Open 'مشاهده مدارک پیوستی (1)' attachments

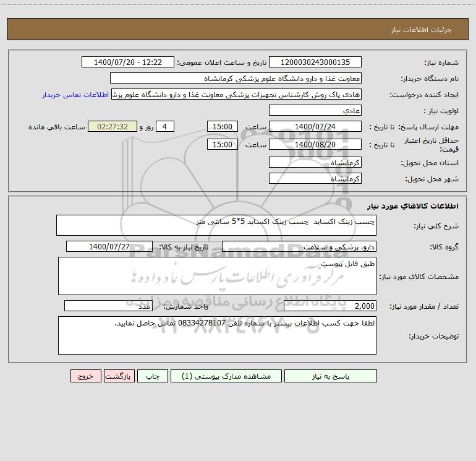(x=226, y=376)
